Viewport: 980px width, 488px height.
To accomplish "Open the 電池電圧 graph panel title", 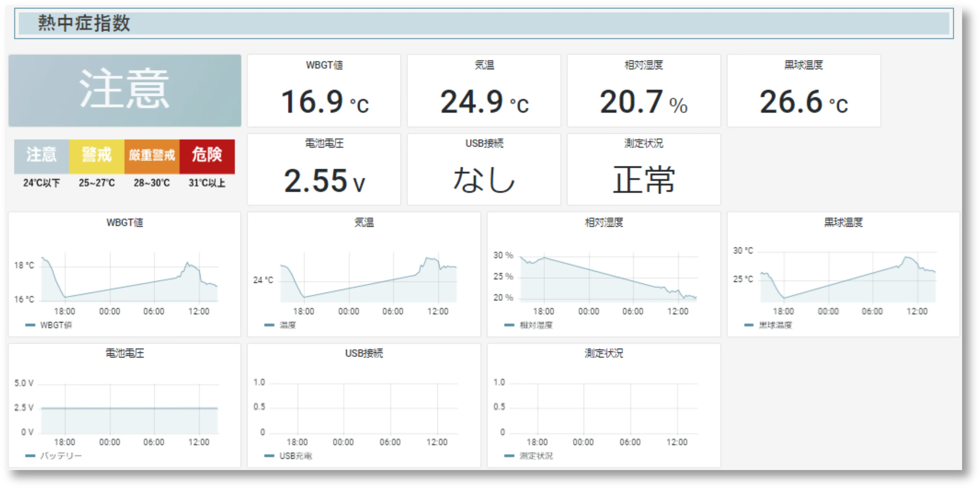I will point(125,353).
